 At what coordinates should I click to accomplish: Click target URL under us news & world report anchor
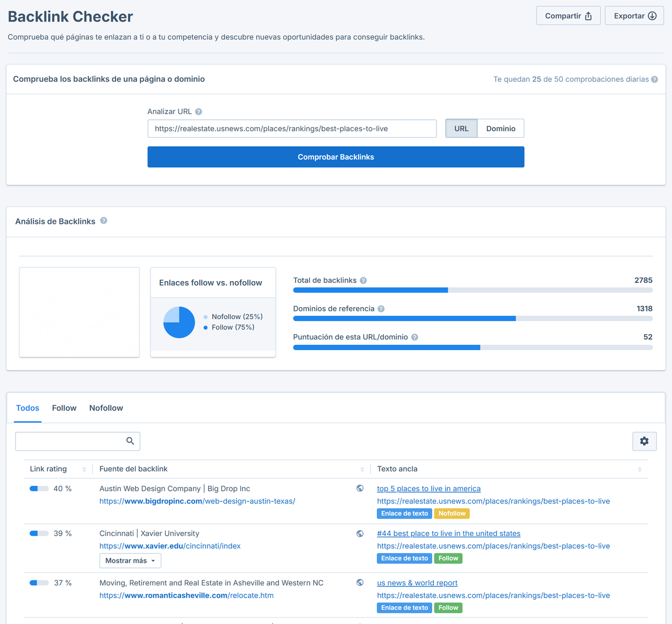pos(494,595)
